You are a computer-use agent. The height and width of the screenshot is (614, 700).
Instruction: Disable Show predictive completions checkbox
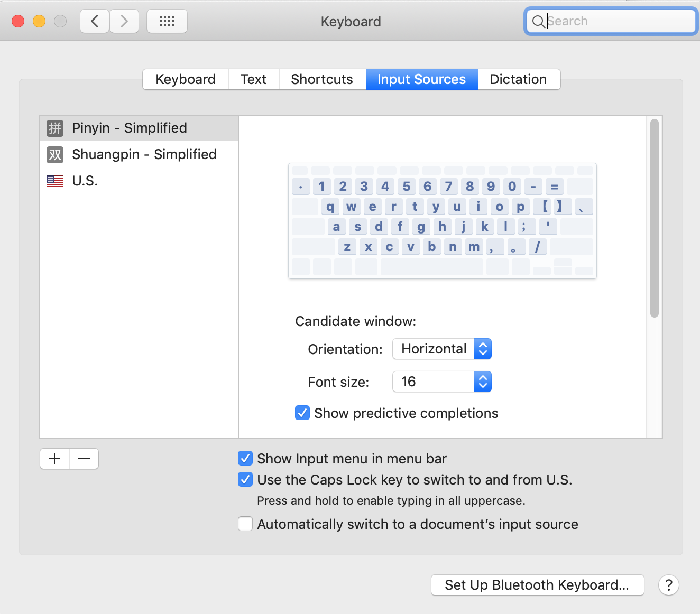click(302, 413)
